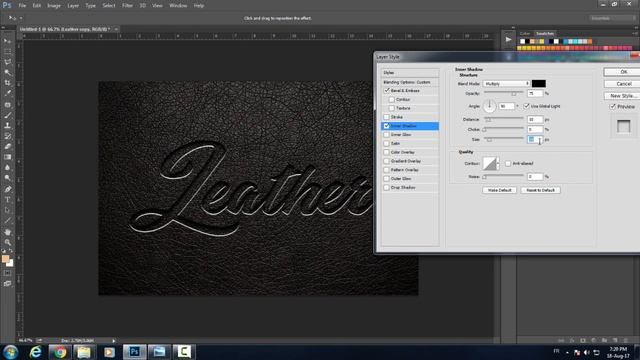Image resolution: width=640 pixels, height=360 pixels.
Task: Check the Anti-aliased option
Action: [508, 163]
